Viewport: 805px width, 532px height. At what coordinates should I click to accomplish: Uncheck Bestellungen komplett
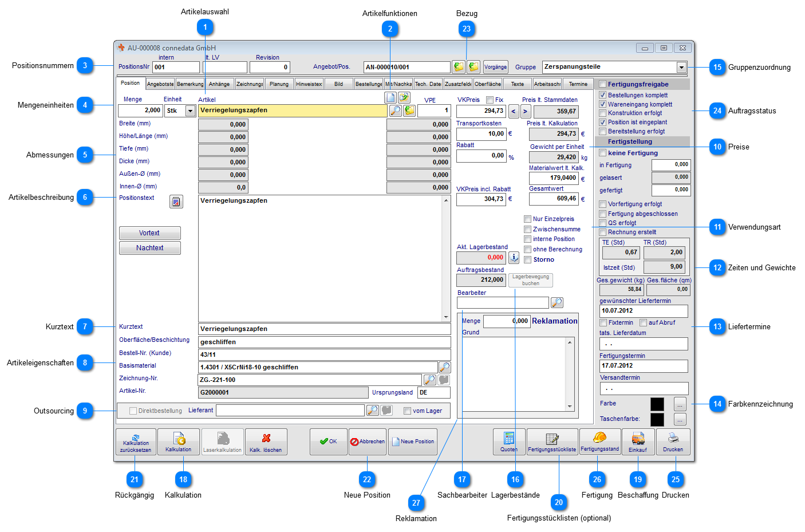[x=602, y=95]
